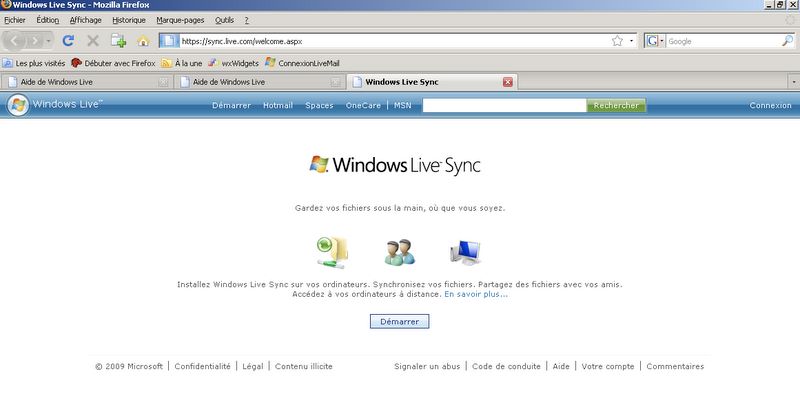Open the Signaler un abus link

coord(427,366)
